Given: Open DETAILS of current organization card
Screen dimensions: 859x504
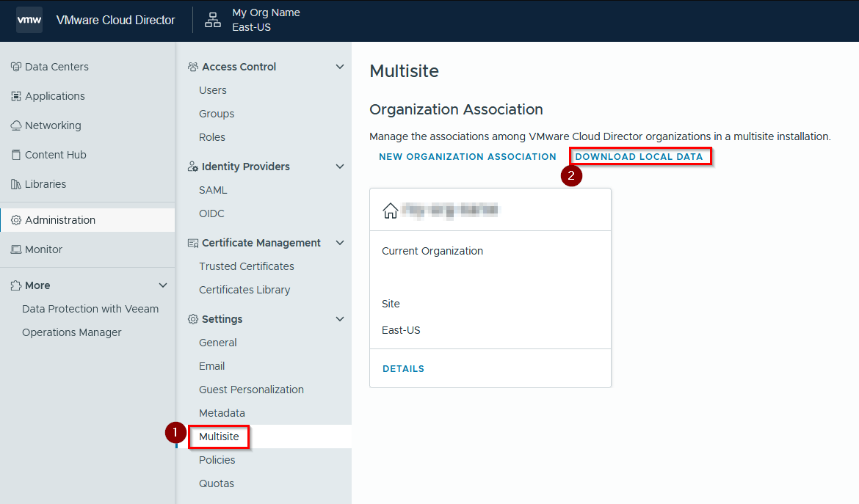Looking at the screenshot, I should click(403, 369).
